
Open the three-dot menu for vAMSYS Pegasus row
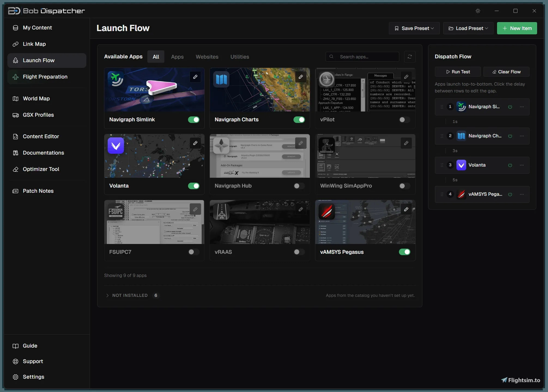click(x=522, y=194)
